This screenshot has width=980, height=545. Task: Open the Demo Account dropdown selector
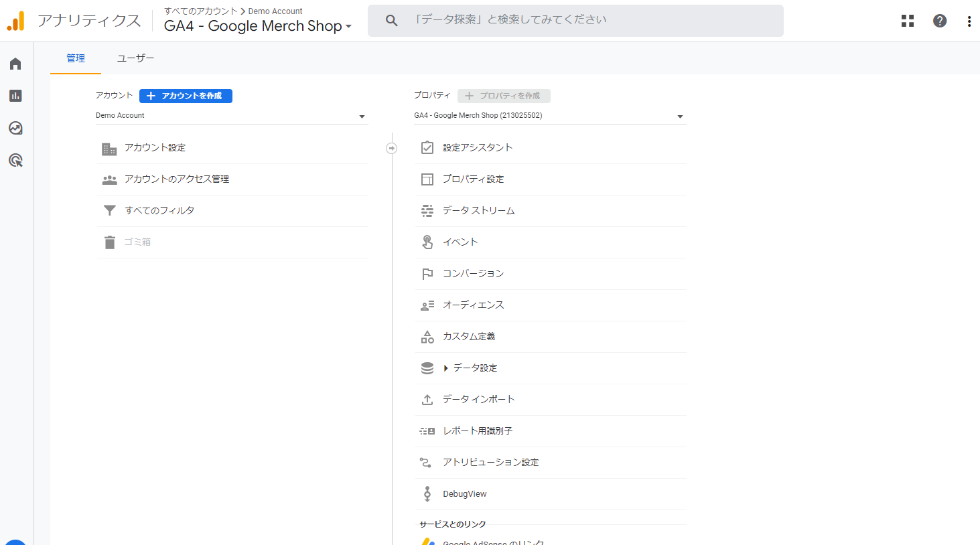click(231, 116)
